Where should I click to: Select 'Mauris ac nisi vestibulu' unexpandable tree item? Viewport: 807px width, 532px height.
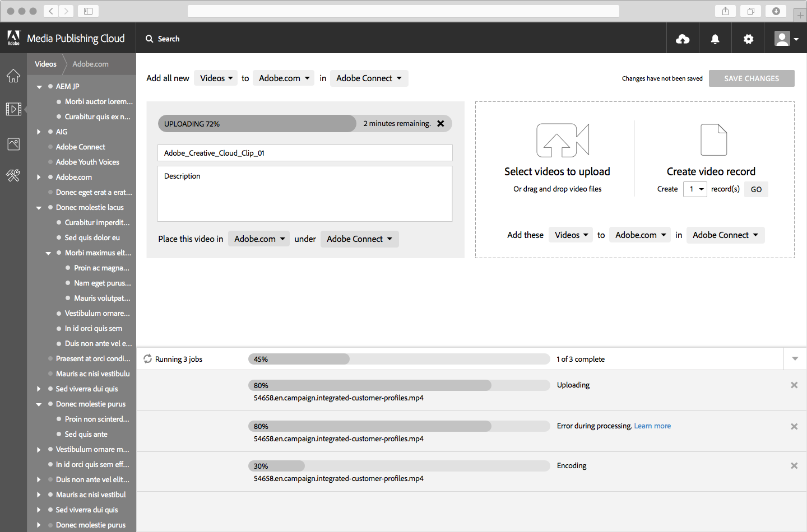point(93,374)
